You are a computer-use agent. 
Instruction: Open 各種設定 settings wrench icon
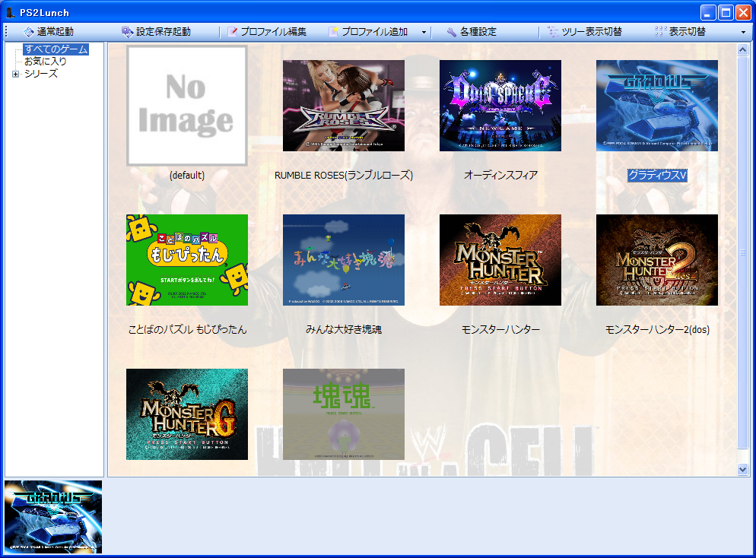coord(451,32)
